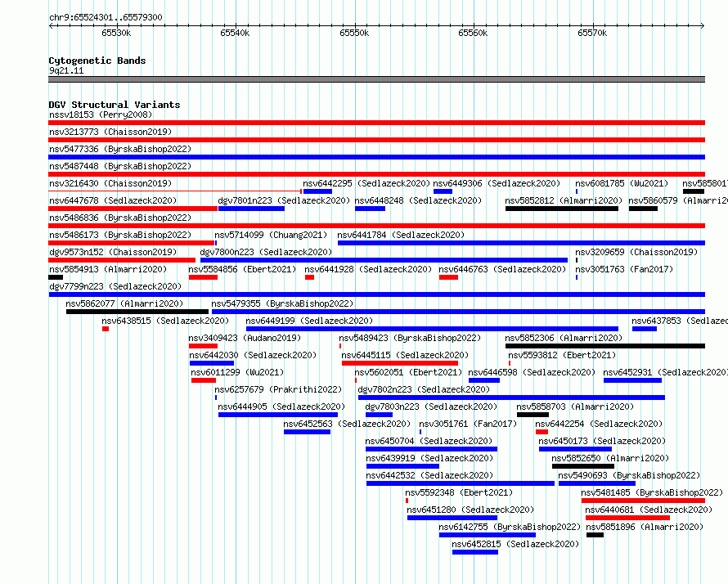Click nsv6447678 (Sedlazeck2020) label
The image size is (728, 584).
(113, 200)
